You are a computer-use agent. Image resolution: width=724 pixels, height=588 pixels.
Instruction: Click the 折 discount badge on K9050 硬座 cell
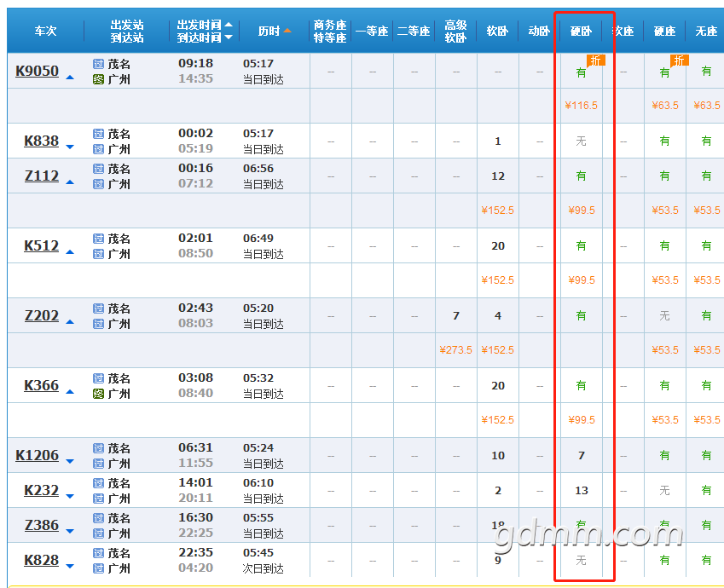679,60
